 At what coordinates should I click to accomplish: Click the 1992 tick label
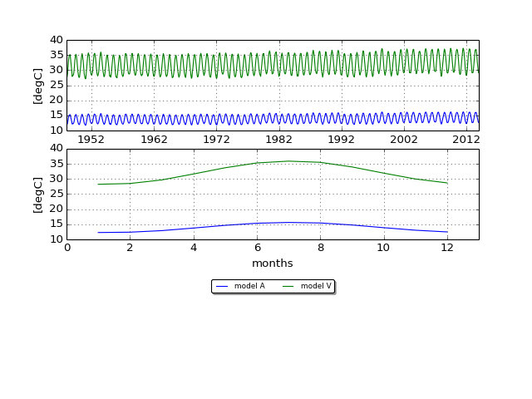pos(342,140)
